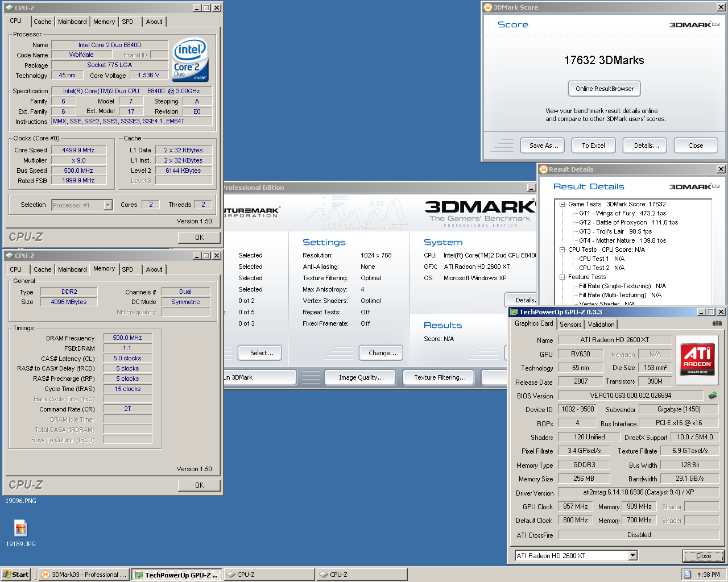Click the BIOS save chip icon in GPU-Z
Screen dimensions: 728x582
[713, 395]
